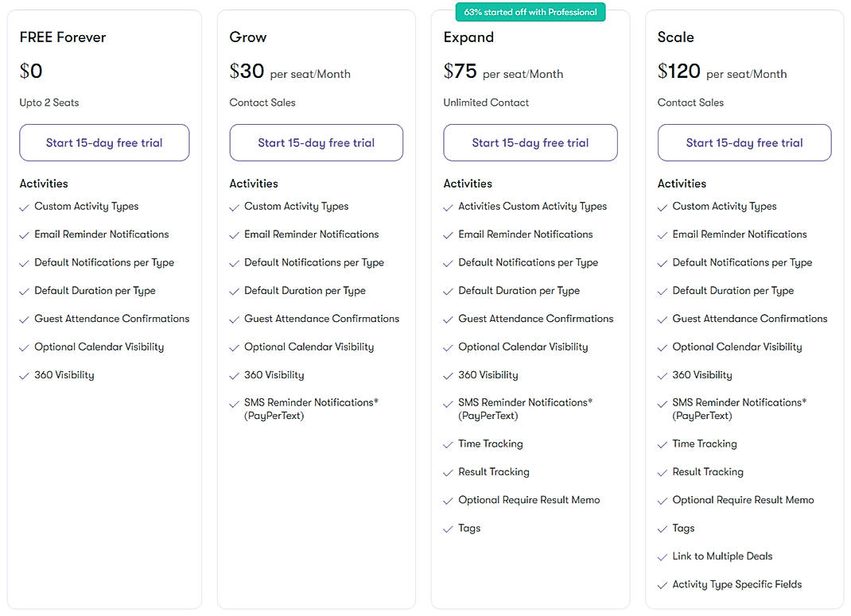The width and height of the screenshot is (851, 616).
Task: Start 15-day free trial for the FREE Forever plan
Action: coord(104,142)
